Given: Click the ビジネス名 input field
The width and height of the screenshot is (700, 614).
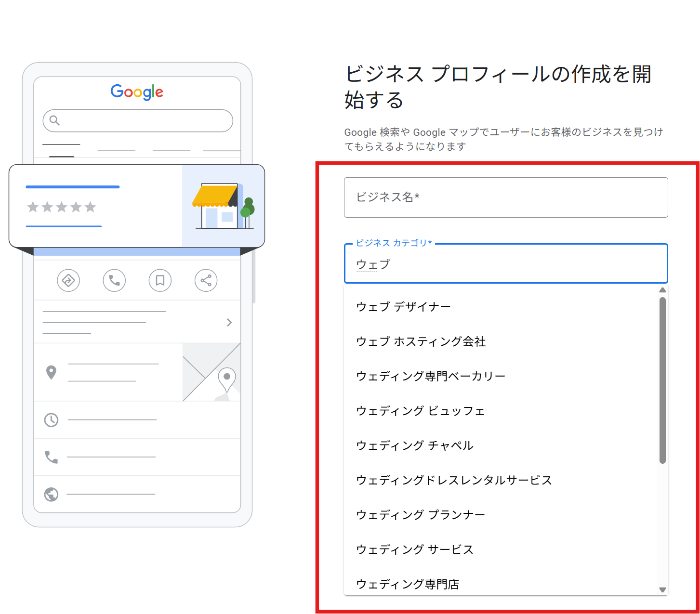Looking at the screenshot, I should 506,197.
